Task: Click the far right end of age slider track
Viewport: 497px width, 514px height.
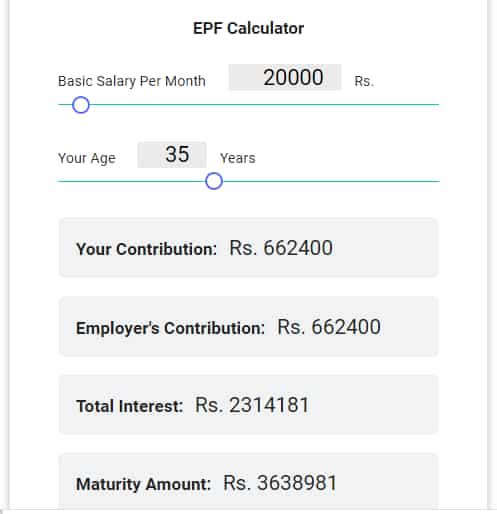Action: coord(438,181)
